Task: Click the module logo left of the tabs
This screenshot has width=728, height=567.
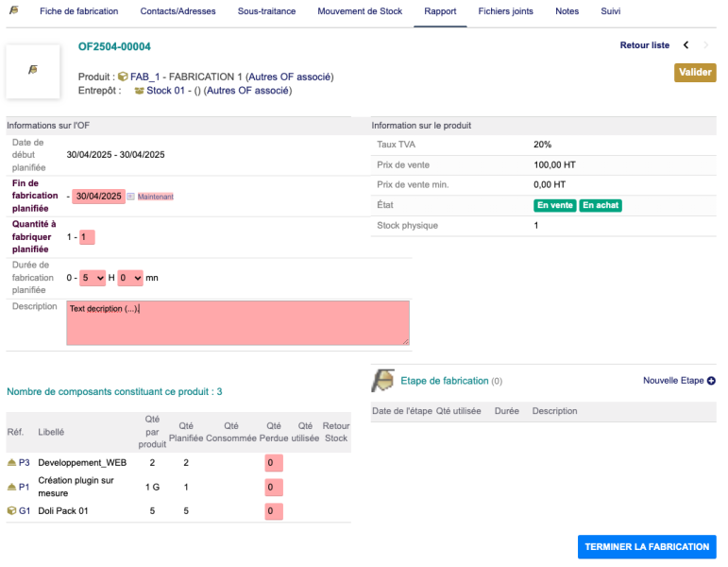Action: coord(14,11)
